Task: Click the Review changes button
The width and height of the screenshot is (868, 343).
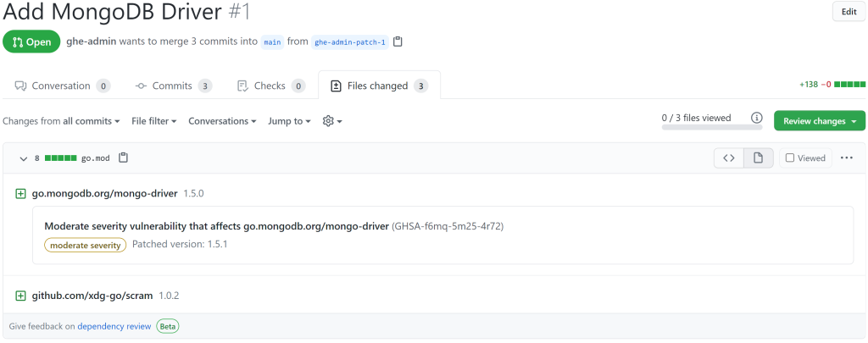Action: [819, 121]
